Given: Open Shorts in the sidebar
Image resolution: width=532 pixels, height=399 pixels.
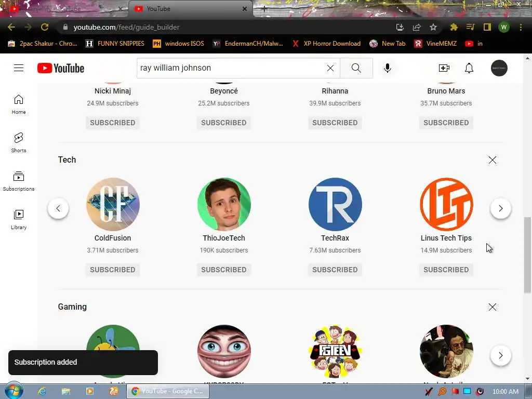Looking at the screenshot, I should [x=19, y=142].
